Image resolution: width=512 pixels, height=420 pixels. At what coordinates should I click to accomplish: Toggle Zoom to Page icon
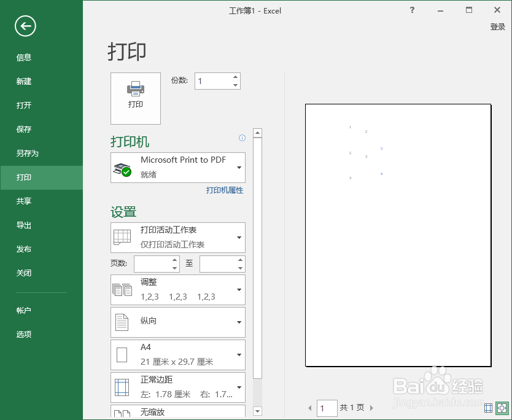pos(501,408)
